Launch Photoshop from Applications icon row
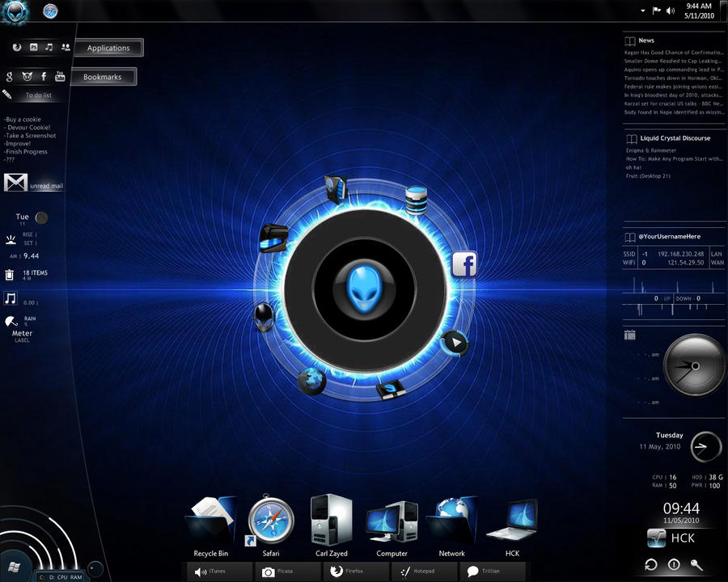The width and height of the screenshot is (728, 582). [x=33, y=47]
